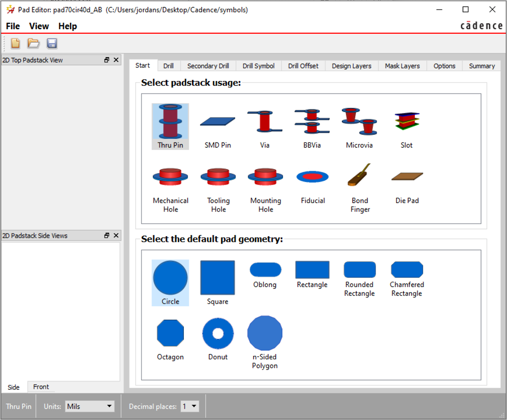Close the 2D Top Padstack View panel
The height and width of the screenshot is (420, 507).
[116, 60]
